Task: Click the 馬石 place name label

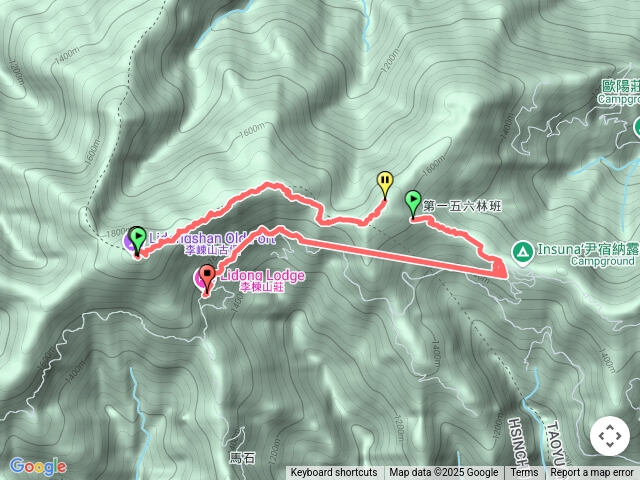Action: pos(242,458)
